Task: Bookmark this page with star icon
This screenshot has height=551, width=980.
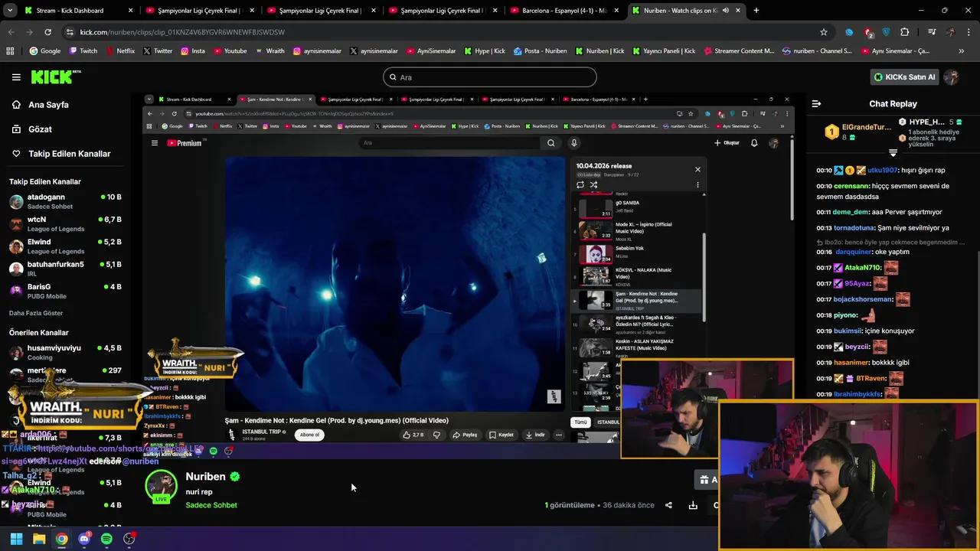Action: pos(824,32)
